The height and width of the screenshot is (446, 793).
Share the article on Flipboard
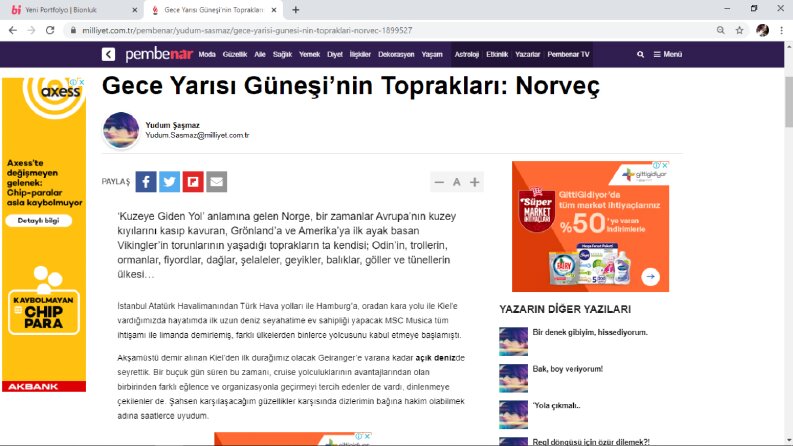[193, 182]
